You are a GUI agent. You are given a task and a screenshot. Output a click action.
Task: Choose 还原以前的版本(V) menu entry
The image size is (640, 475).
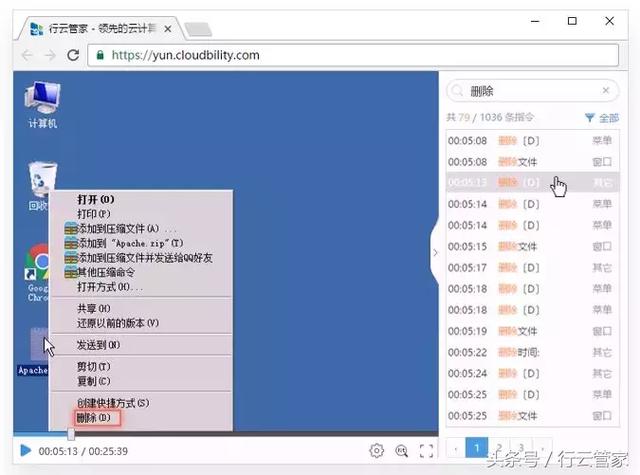click(118, 323)
